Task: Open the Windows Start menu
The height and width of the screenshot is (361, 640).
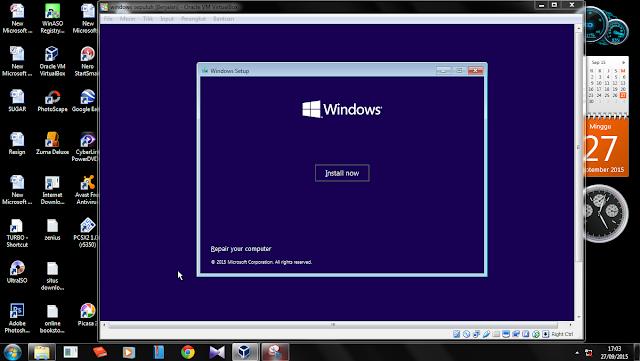Action: click(12, 352)
